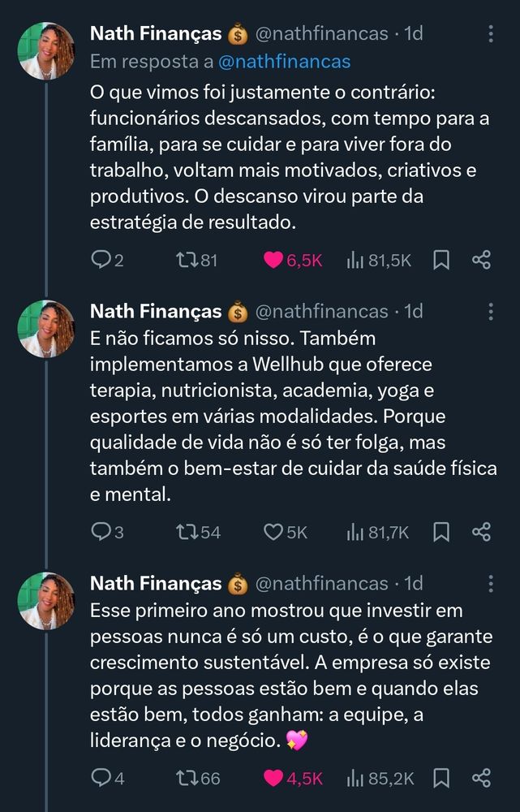
Task: Reply to the Wellhub tweet
Action: pos(101,532)
